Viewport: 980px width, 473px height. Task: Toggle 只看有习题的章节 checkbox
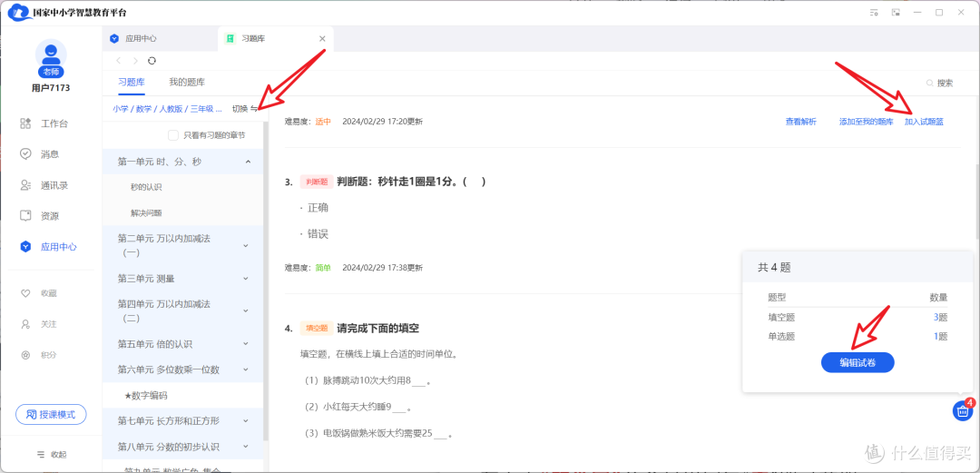(173, 135)
